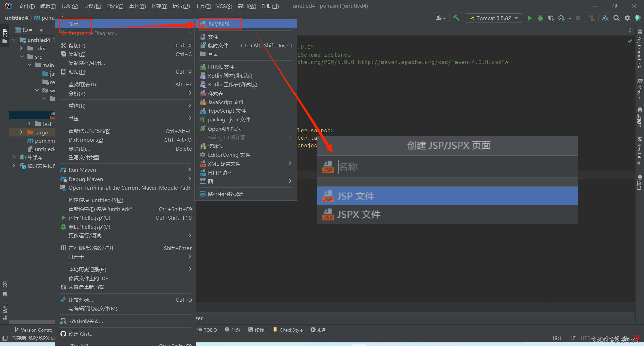The width and height of the screenshot is (644, 346).
Task: Open the Notifications bell panel
Action: 640,182
